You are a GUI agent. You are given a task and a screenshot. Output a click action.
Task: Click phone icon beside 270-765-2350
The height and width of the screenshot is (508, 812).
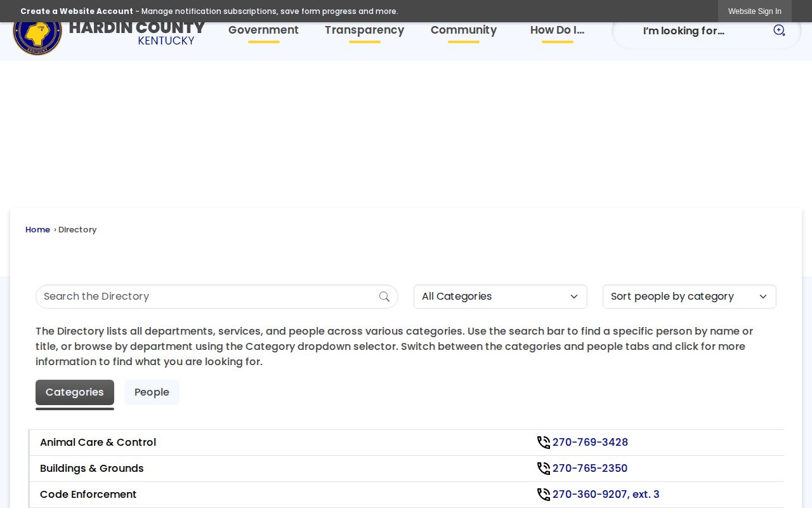[x=543, y=469]
